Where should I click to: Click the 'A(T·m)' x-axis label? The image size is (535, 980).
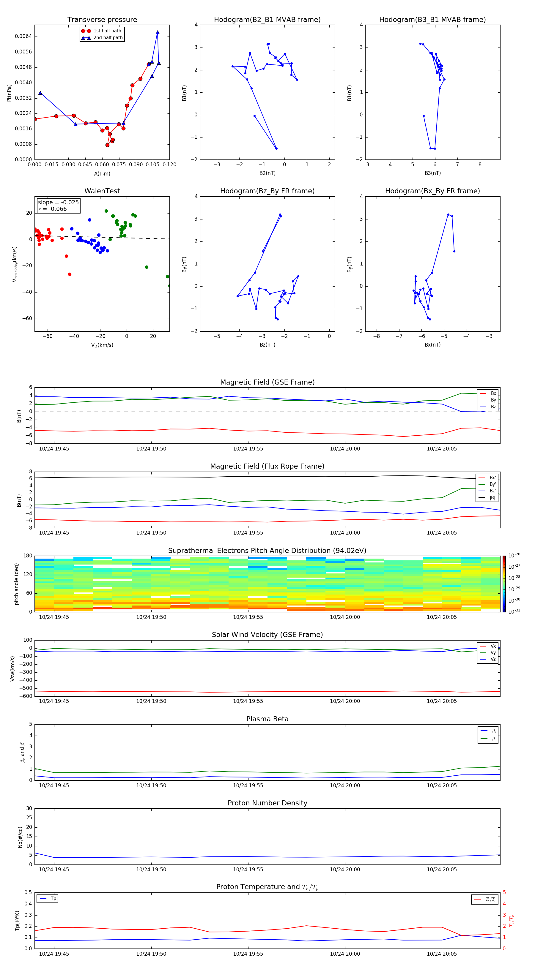click(x=102, y=174)
